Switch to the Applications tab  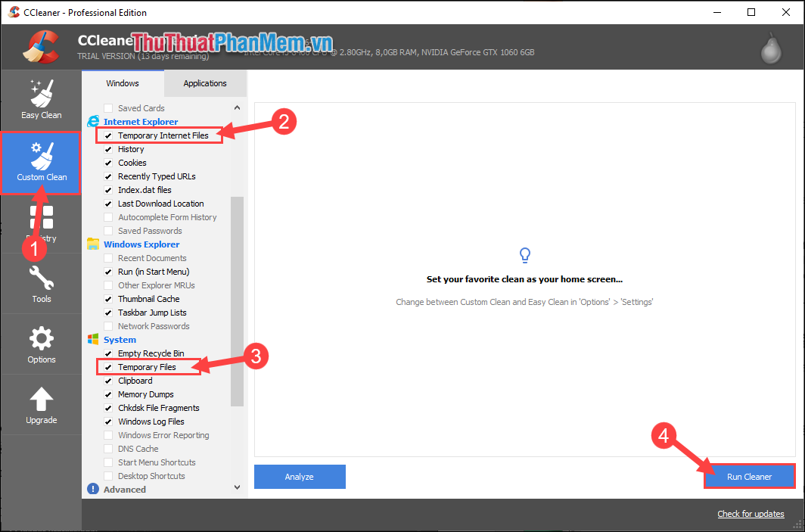204,83
